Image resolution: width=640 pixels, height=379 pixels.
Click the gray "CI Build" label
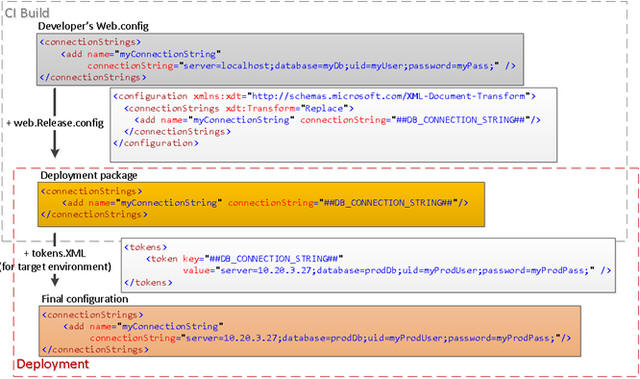[27, 13]
